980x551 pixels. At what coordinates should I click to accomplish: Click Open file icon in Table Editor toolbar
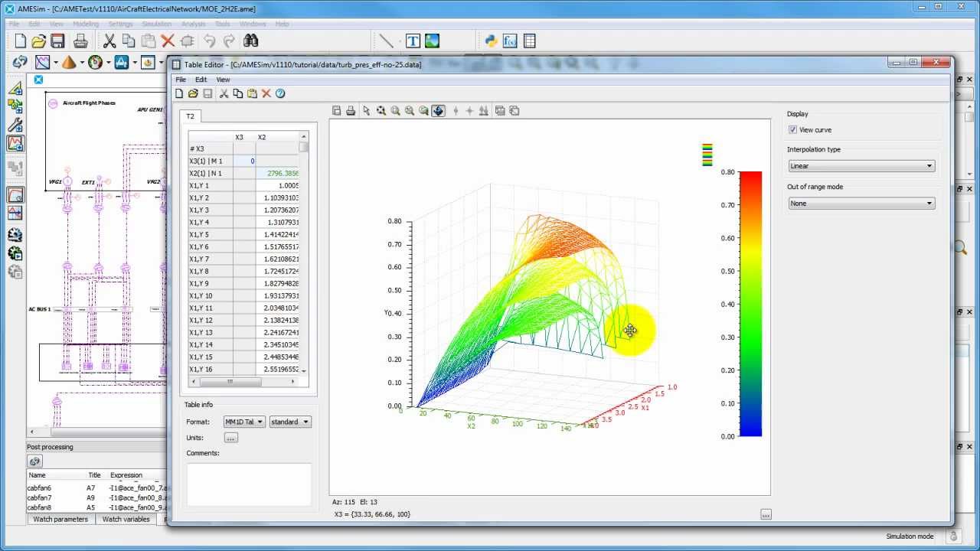193,93
